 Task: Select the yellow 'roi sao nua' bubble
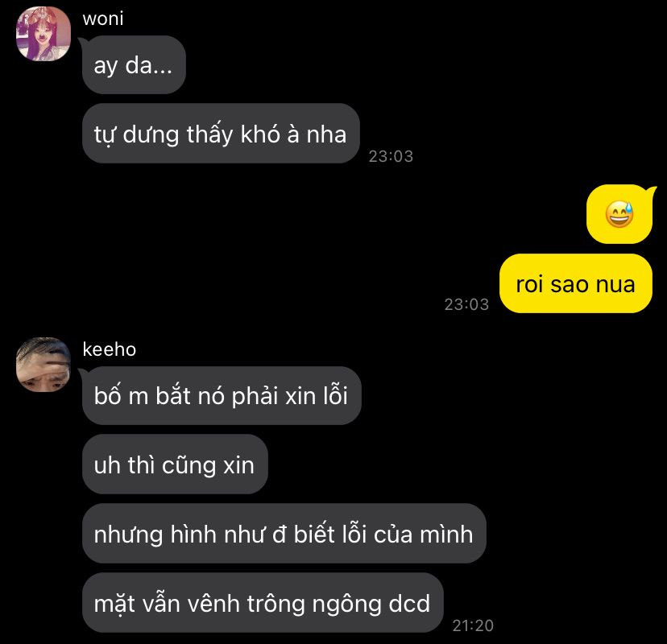(575, 283)
